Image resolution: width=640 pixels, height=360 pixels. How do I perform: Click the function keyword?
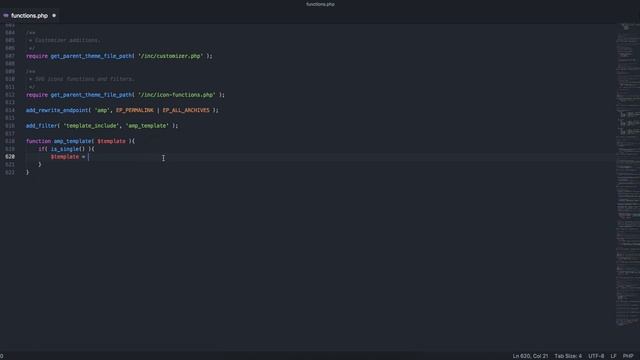point(38,141)
